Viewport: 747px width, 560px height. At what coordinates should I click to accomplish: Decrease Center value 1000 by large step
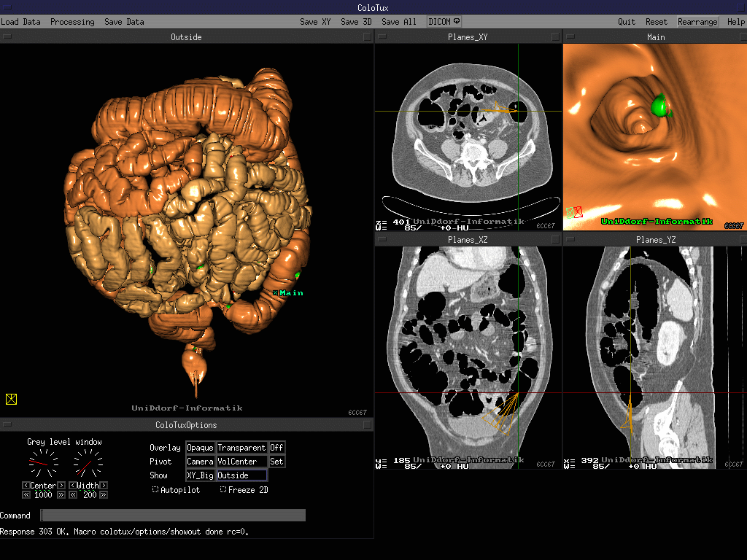pos(26,495)
